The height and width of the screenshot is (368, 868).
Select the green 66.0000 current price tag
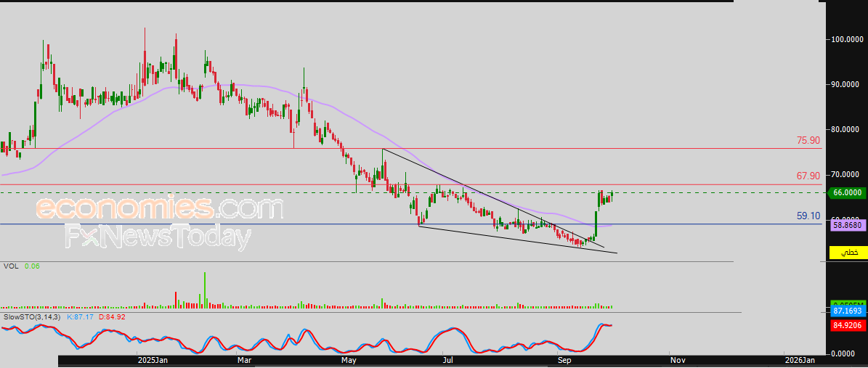click(847, 192)
